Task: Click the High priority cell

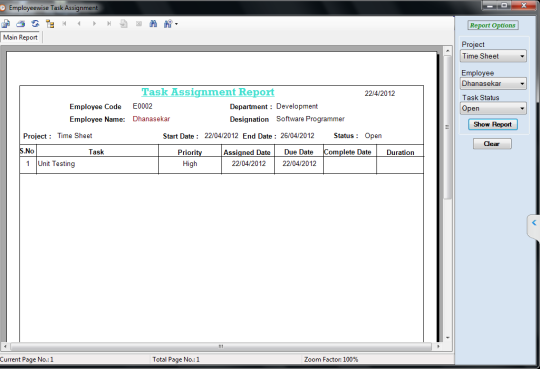Action: pos(190,164)
